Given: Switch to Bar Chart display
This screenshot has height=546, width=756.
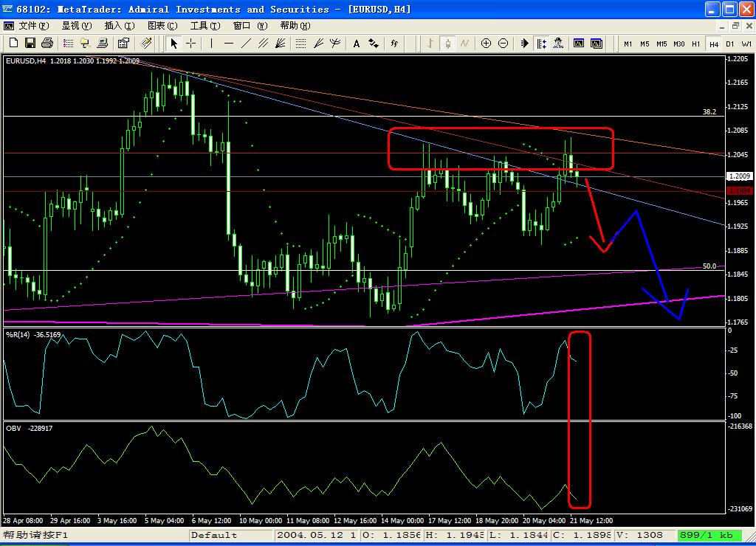Looking at the screenshot, I should (x=430, y=44).
